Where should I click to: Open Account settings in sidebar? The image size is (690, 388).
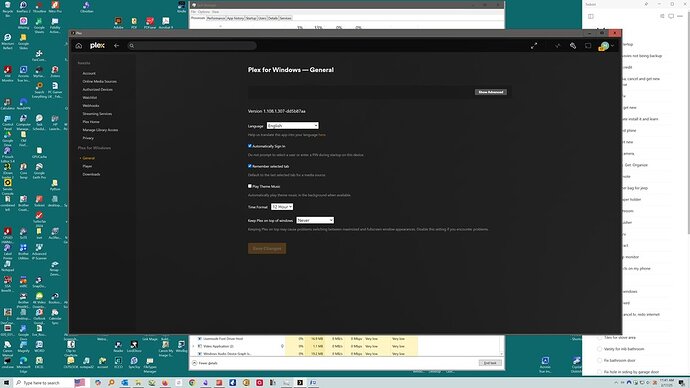point(89,73)
